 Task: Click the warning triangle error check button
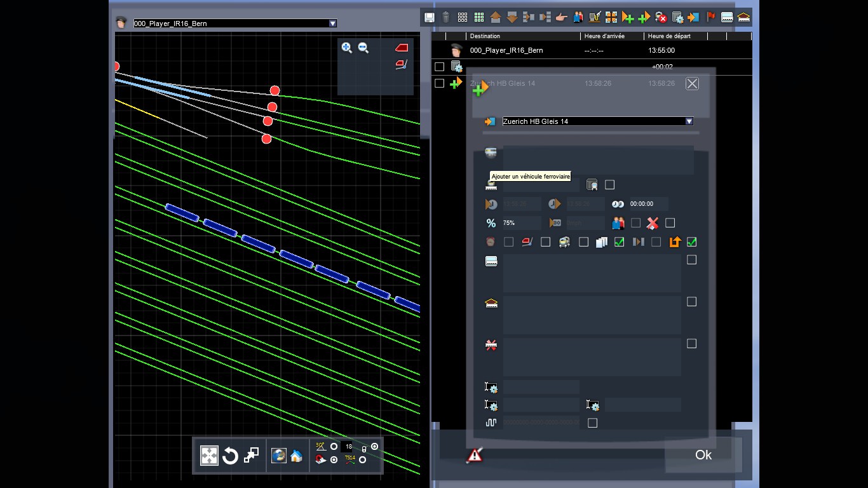[475, 455]
